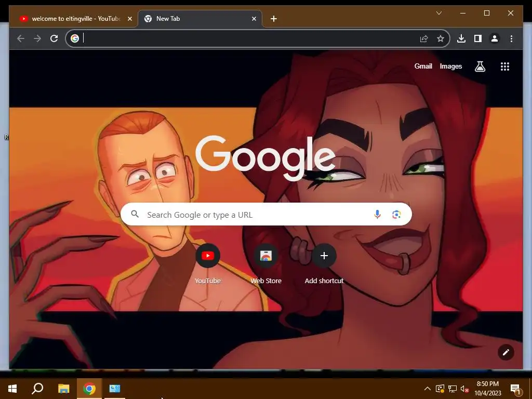Open the Chrome three-dot menu
Screen dimensions: 532x399
coord(511,38)
